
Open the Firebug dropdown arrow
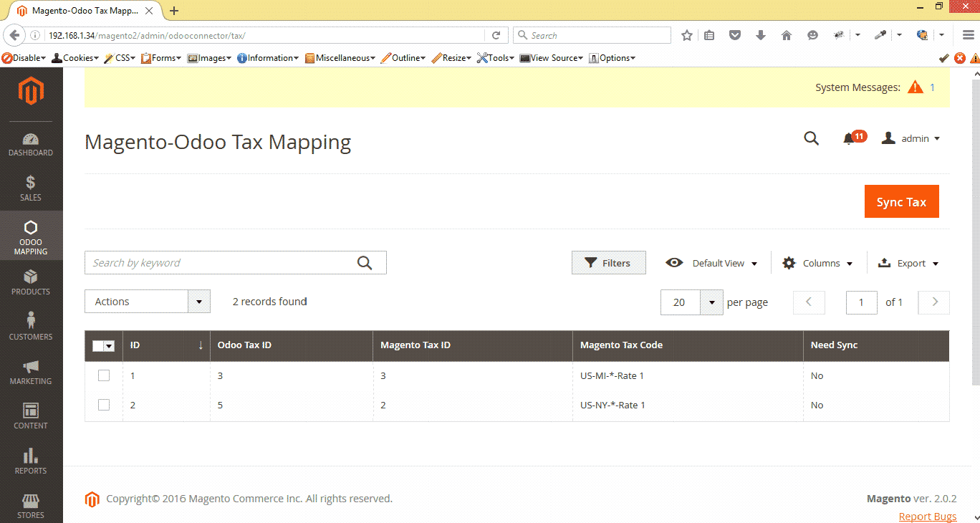(857, 35)
